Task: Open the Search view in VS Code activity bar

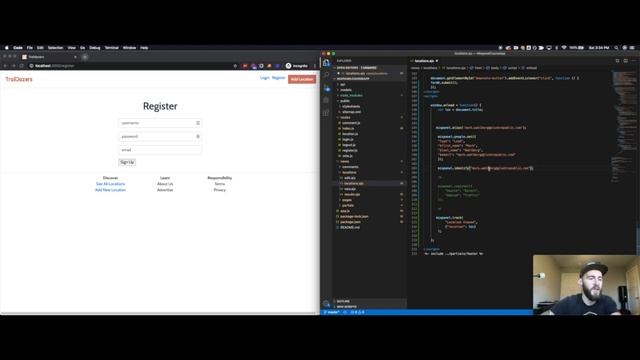Action: 326,75
